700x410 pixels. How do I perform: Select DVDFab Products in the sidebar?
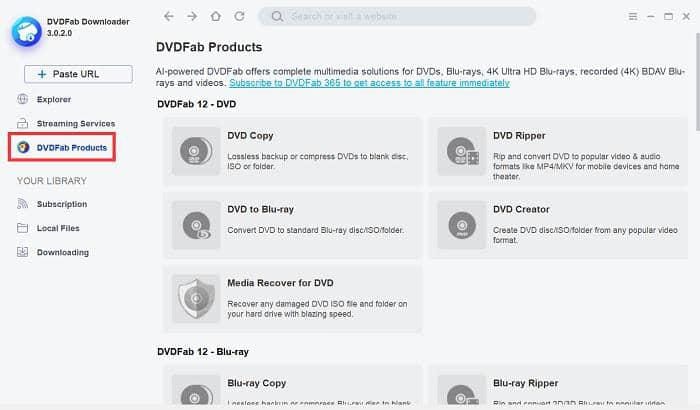(72, 147)
